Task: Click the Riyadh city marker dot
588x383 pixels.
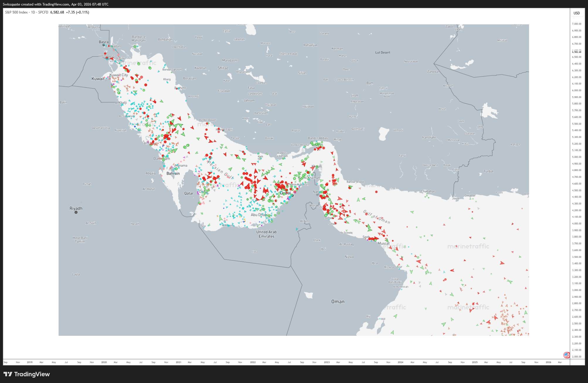Action: (x=76, y=212)
